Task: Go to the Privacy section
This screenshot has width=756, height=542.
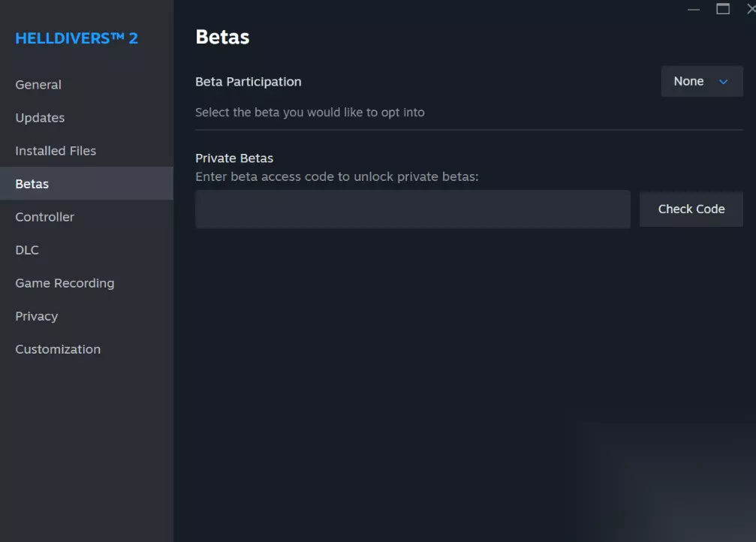Action: tap(86, 316)
